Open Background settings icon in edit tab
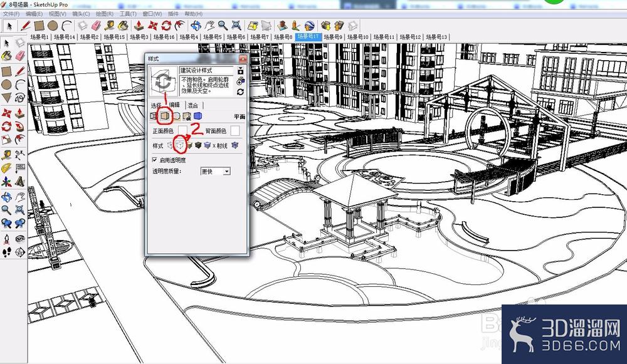 [x=176, y=117]
